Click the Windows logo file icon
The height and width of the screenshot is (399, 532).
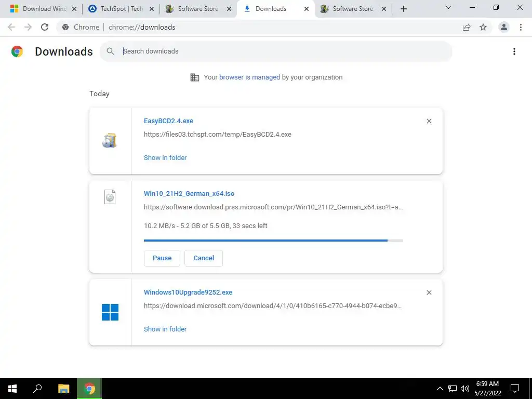tap(110, 312)
